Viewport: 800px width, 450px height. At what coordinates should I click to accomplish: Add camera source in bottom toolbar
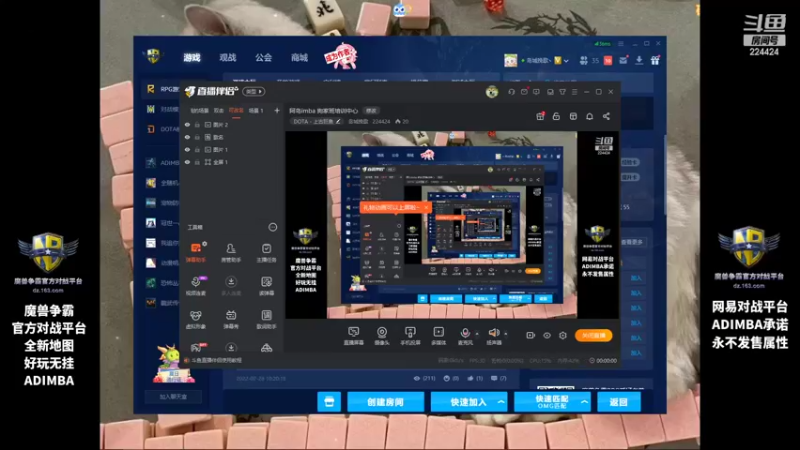382,336
